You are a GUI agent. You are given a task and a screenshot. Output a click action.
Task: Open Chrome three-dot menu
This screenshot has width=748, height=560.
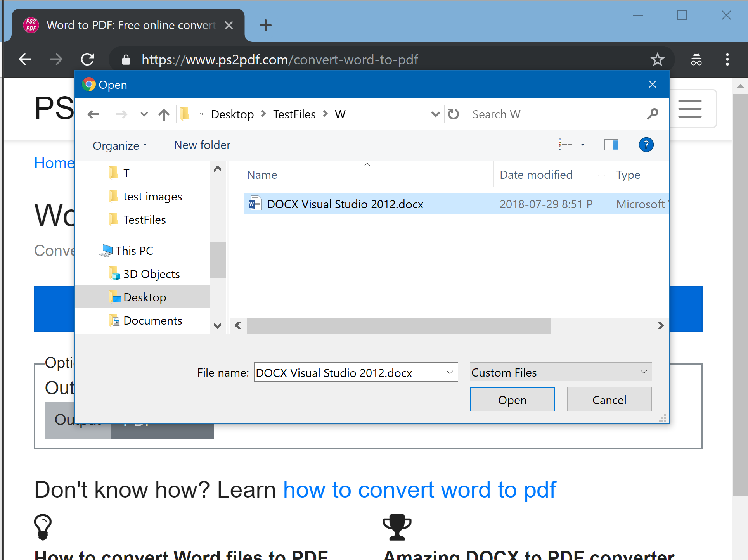(727, 59)
